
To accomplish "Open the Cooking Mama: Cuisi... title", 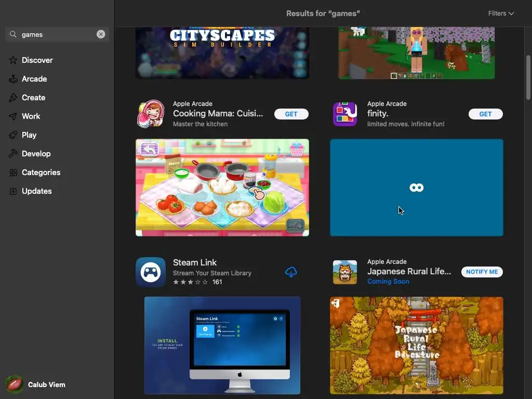I will (218, 113).
